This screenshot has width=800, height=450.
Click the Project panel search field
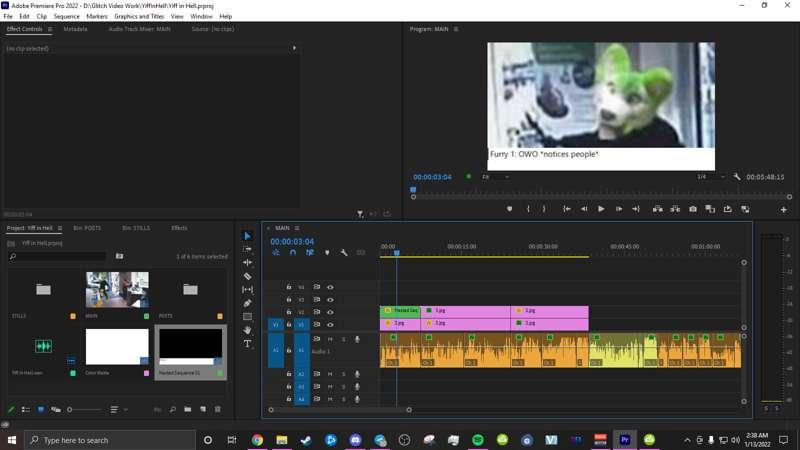58,256
